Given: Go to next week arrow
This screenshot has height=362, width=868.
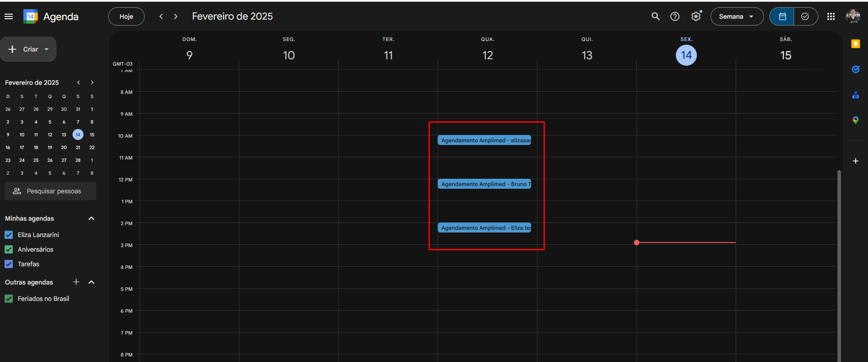Looking at the screenshot, I should (176, 16).
